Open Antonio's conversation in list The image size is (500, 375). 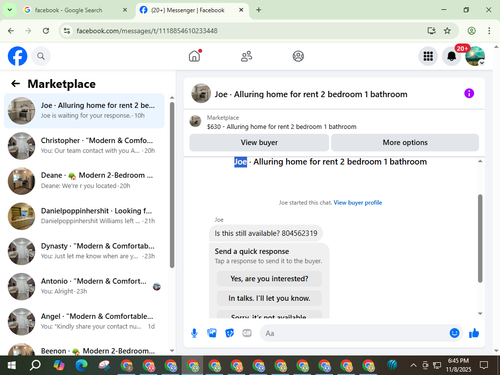point(84,286)
